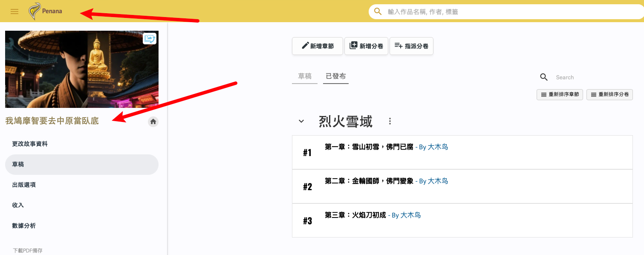Open 出版選項 in sidebar
Screen dimensions: 644x255
tap(82, 185)
